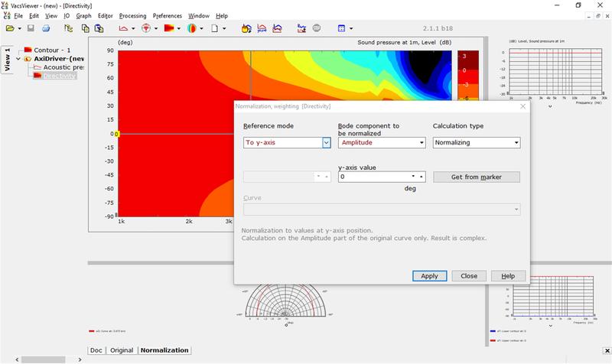Click the y-axis value input field
The image size is (612, 364).
click(373, 177)
